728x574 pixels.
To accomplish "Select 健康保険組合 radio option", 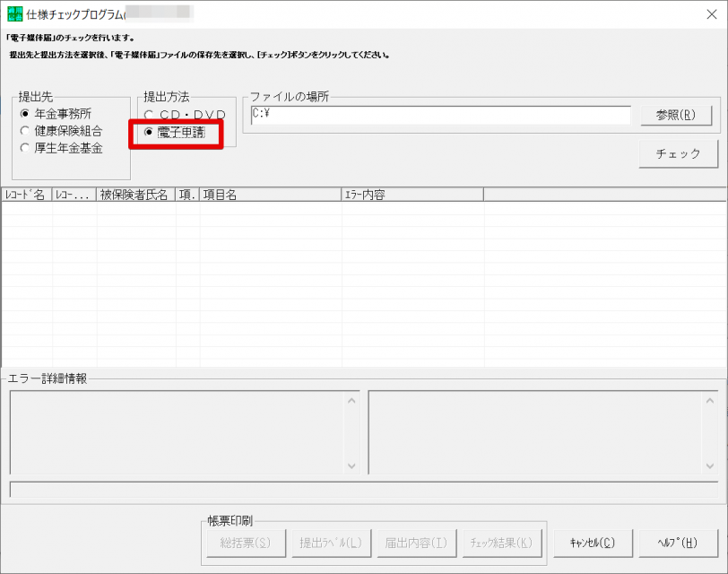I will 61,131.
